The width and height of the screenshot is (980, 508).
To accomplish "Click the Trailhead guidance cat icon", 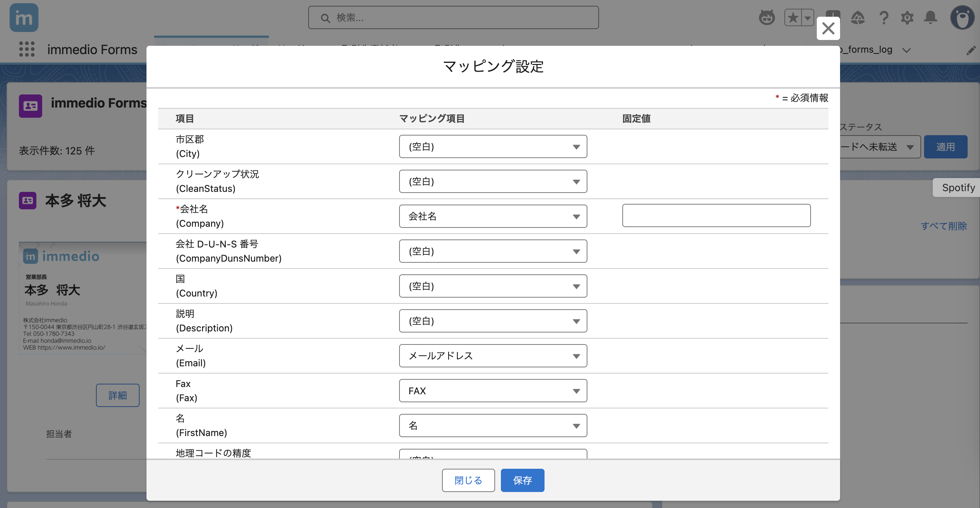I will tap(767, 18).
